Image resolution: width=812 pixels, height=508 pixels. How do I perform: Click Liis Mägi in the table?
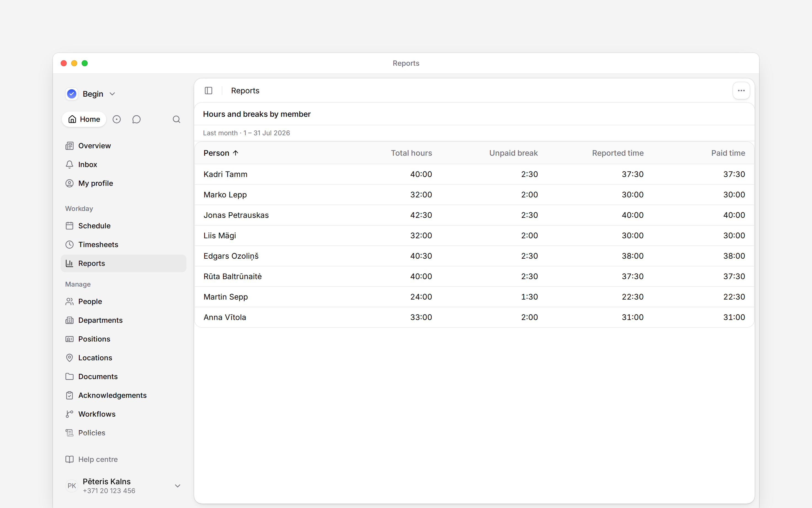220,236
